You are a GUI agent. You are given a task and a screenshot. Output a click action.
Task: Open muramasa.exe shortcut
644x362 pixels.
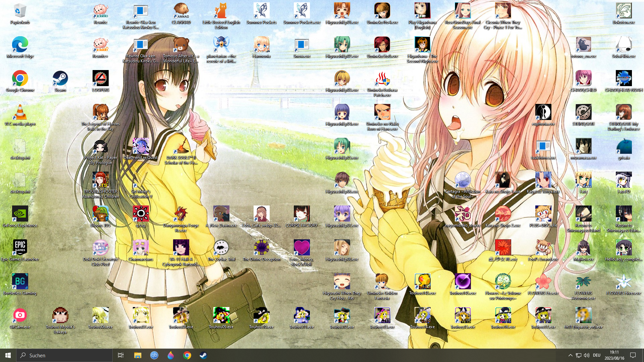(x=583, y=149)
